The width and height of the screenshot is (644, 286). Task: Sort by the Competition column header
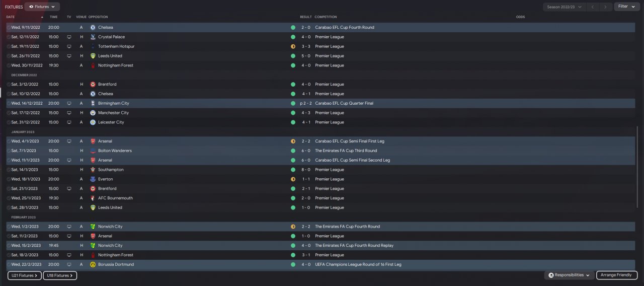326,17
